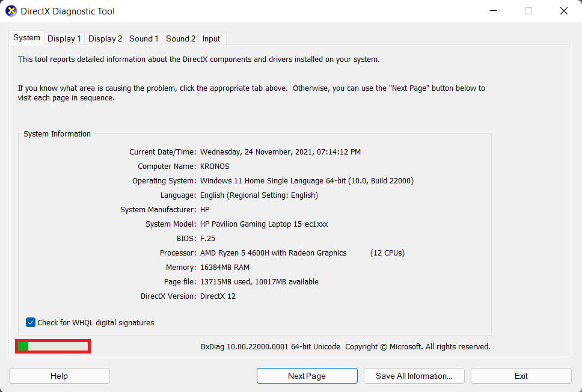Click the DirectX 12 version value
Viewport: 582px width, 392px height.
point(218,296)
